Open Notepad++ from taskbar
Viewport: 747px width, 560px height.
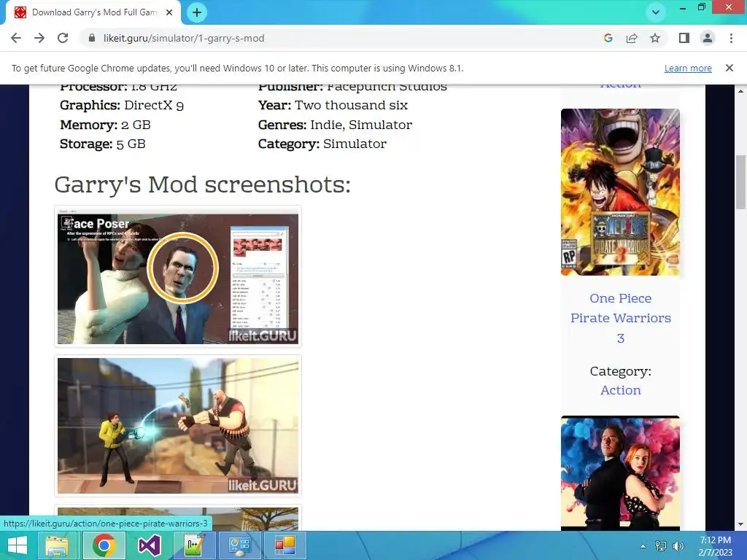point(194,545)
